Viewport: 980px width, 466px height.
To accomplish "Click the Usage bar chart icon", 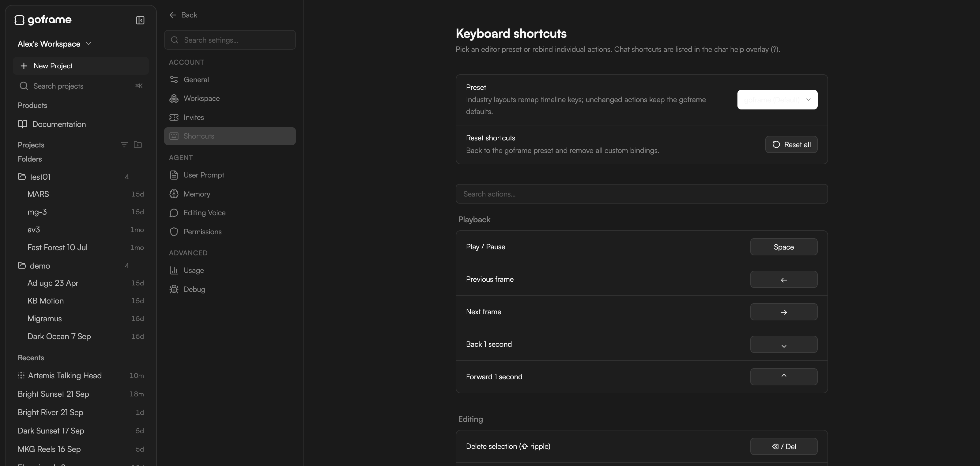I will 174,270.
